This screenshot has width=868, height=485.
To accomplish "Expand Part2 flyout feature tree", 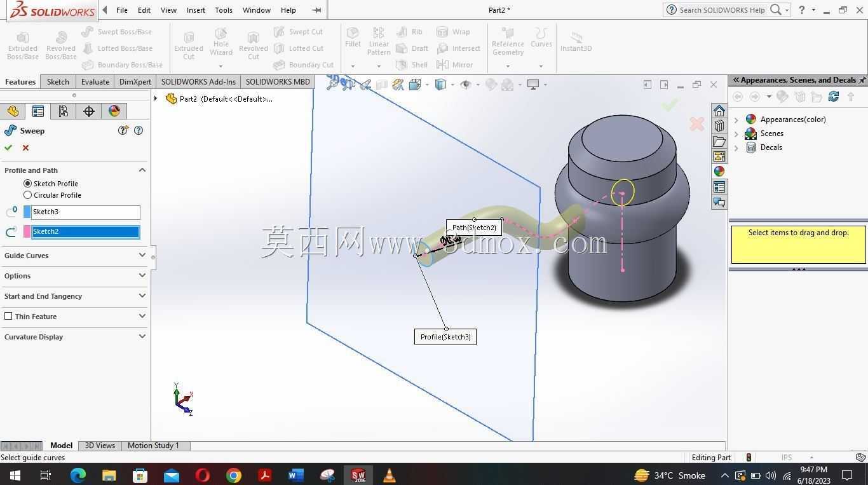I will (156, 99).
